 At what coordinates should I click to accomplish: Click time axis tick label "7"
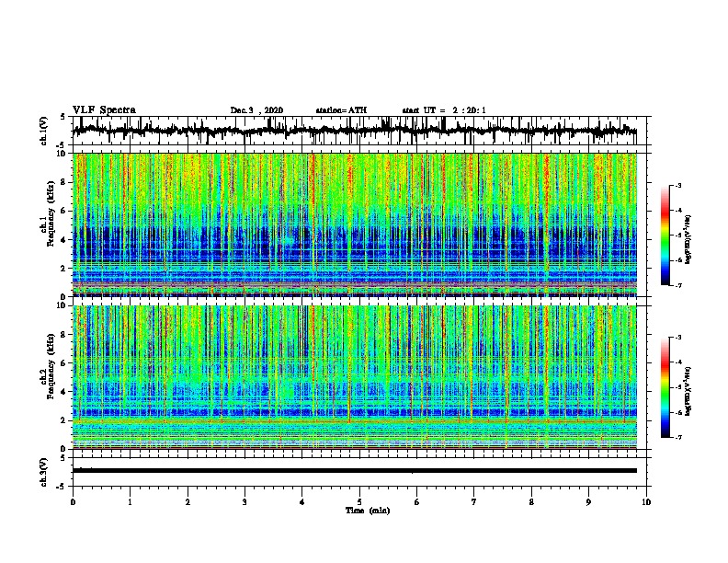pyautogui.click(x=474, y=502)
